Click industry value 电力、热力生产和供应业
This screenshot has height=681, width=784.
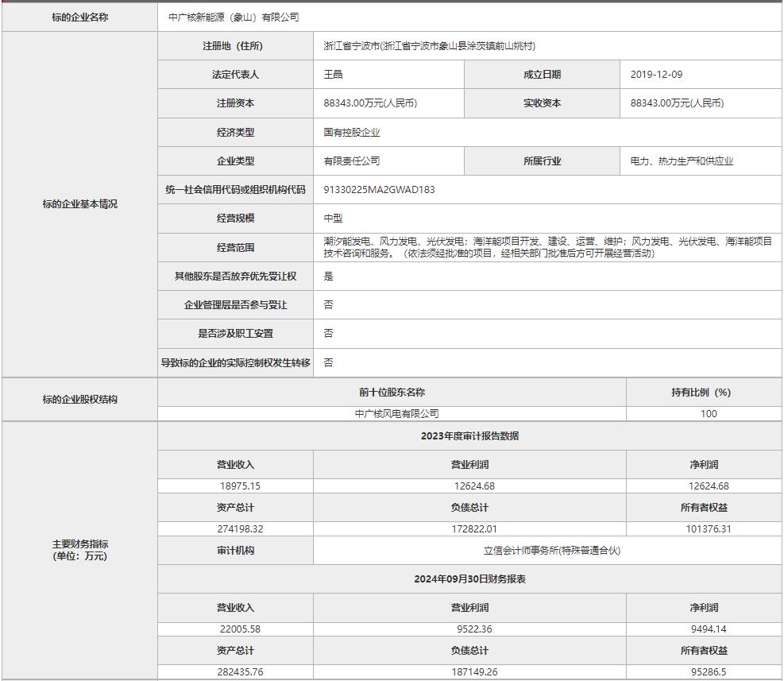(682, 161)
